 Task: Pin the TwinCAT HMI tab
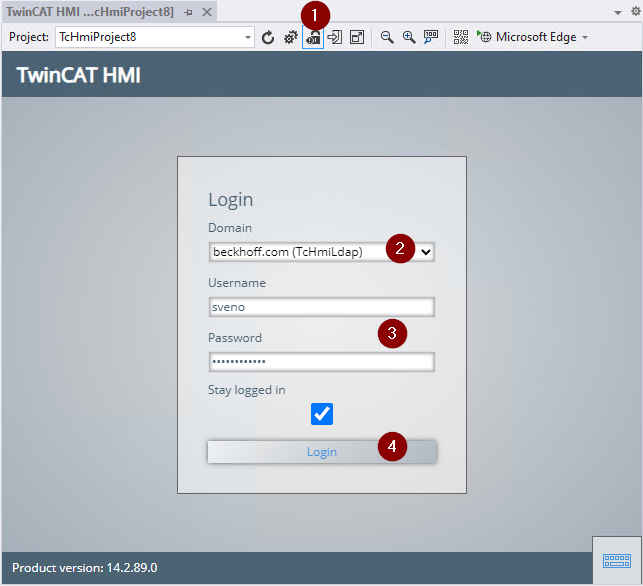coord(188,12)
